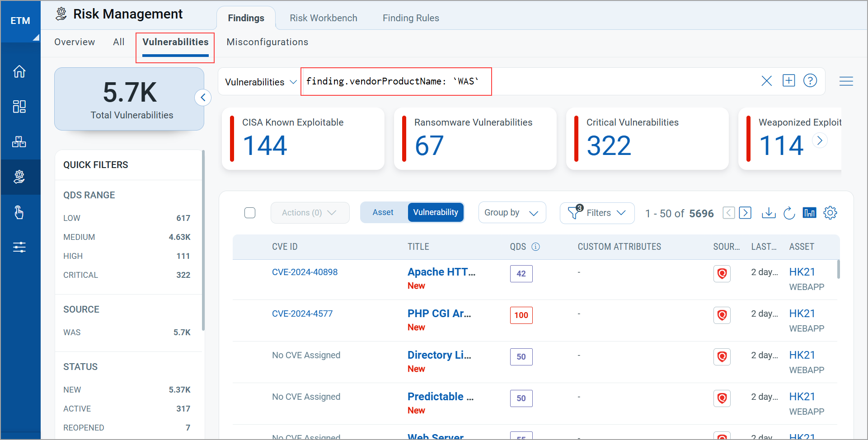This screenshot has height=440, width=868.
Task: Open the Misconfigurations tab
Action: coord(267,42)
